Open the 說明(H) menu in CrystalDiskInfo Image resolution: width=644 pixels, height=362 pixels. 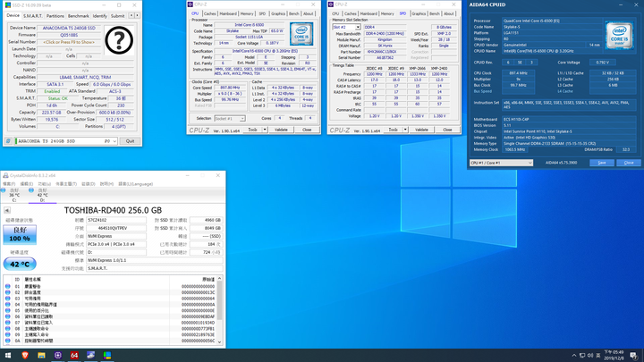[106, 184]
